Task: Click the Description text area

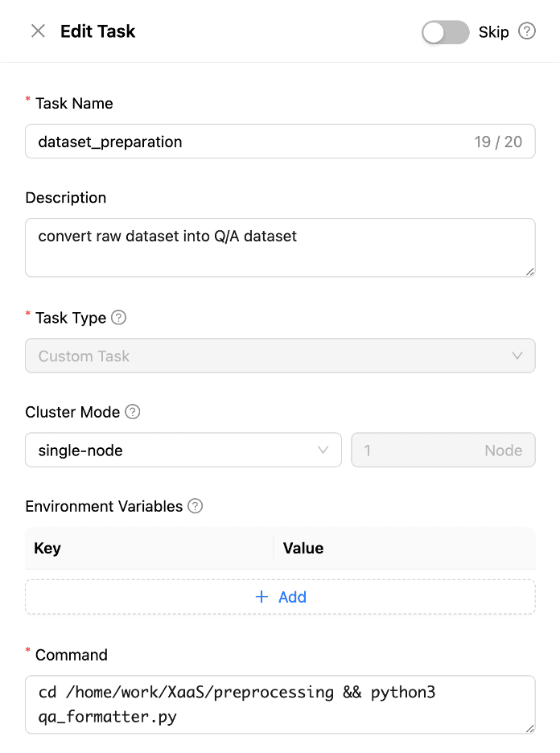Action: click(280, 248)
